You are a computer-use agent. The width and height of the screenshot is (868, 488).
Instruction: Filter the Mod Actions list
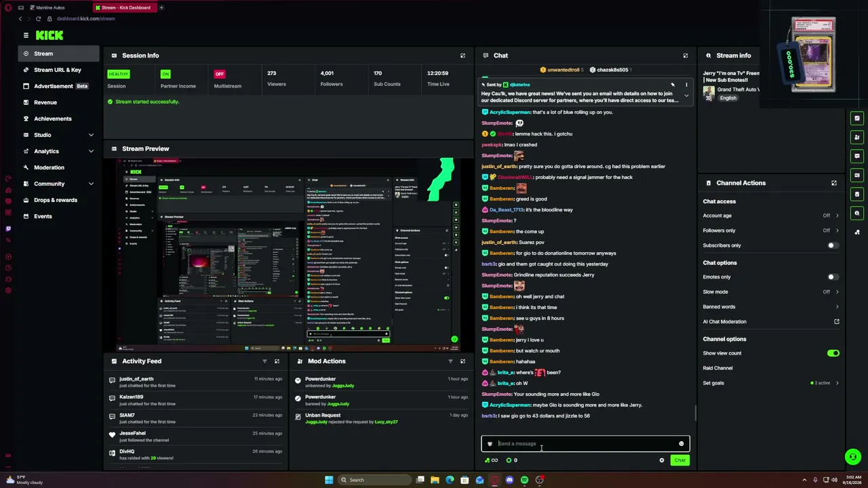pos(450,361)
